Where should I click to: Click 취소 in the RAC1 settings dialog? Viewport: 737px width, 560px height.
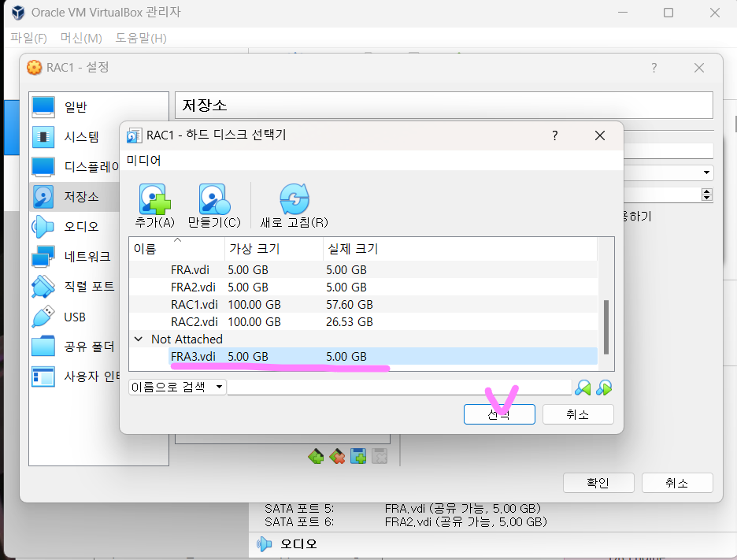(x=677, y=483)
